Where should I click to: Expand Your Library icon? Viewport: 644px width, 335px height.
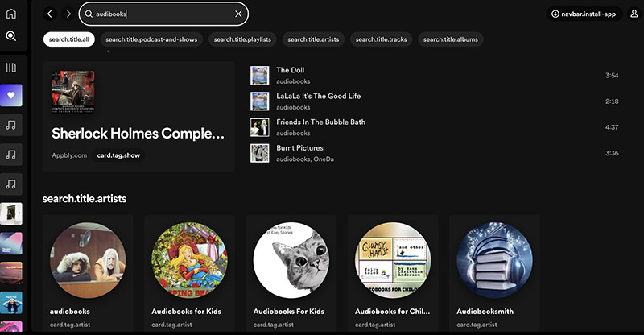coord(11,68)
